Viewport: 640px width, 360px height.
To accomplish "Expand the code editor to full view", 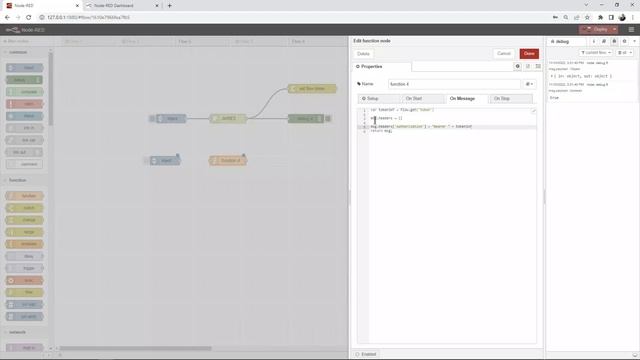I will (x=533, y=111).
